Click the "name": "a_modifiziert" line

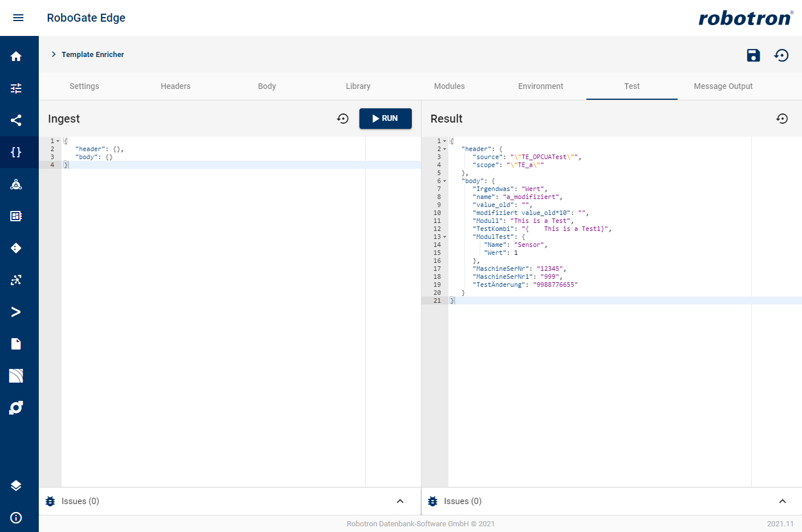pyautogui.click(x=517, y=197)
